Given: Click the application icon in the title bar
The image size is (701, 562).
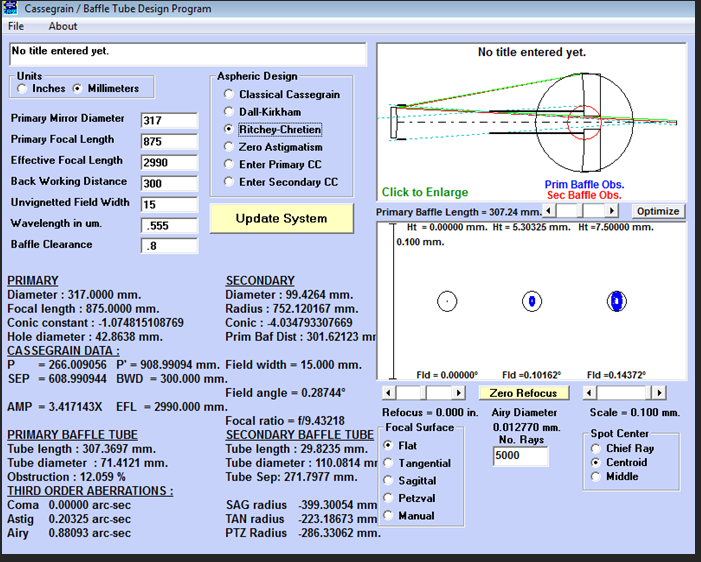Looking at the screenshot, I should point(12,9).
